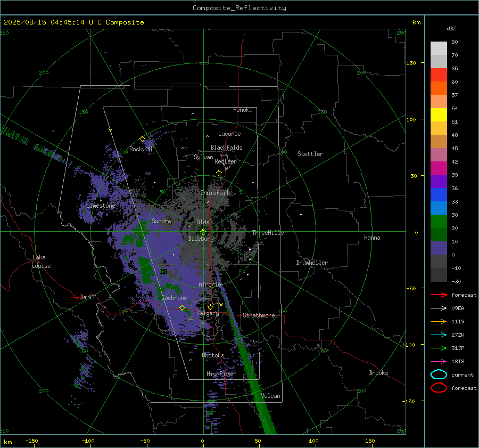This screenshot has width=479, height=448.
Task: Click the Okotoks town label
Action: tap(213, 355)
